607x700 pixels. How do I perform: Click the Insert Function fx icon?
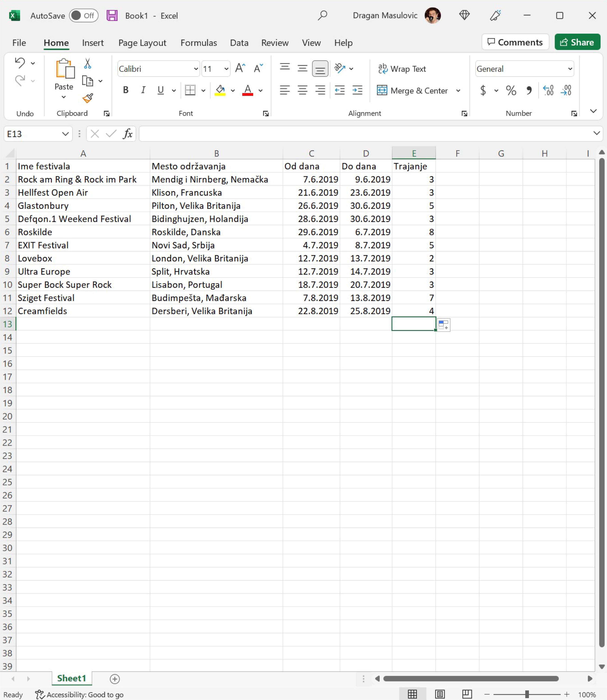pyautogui.click(x=127, y=134)
